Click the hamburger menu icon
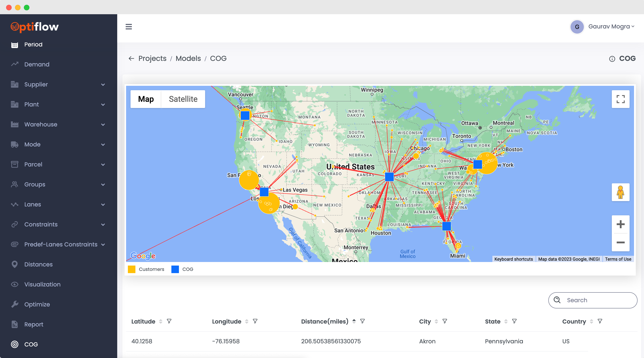This screenshot has height=358, width=644. click(129, 26)
